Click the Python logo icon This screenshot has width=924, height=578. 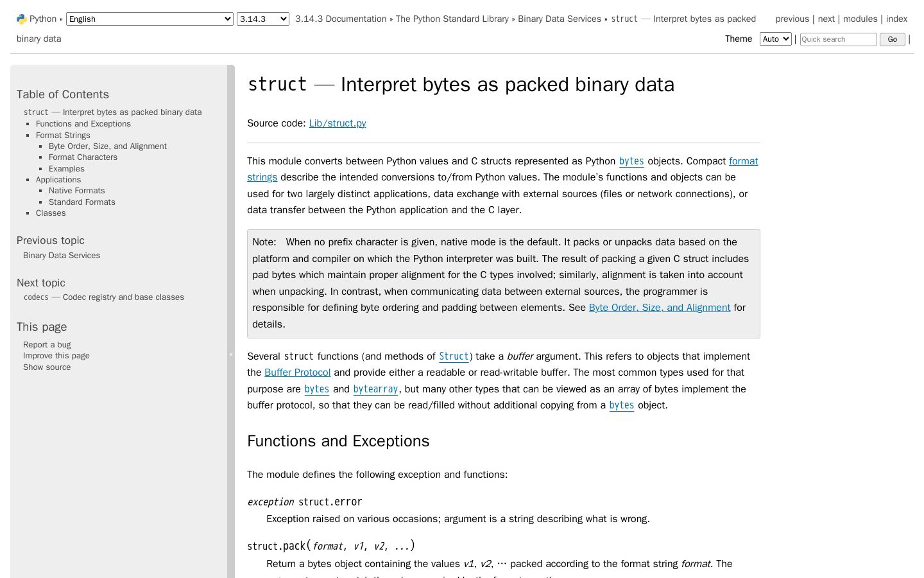pos(22,19)
